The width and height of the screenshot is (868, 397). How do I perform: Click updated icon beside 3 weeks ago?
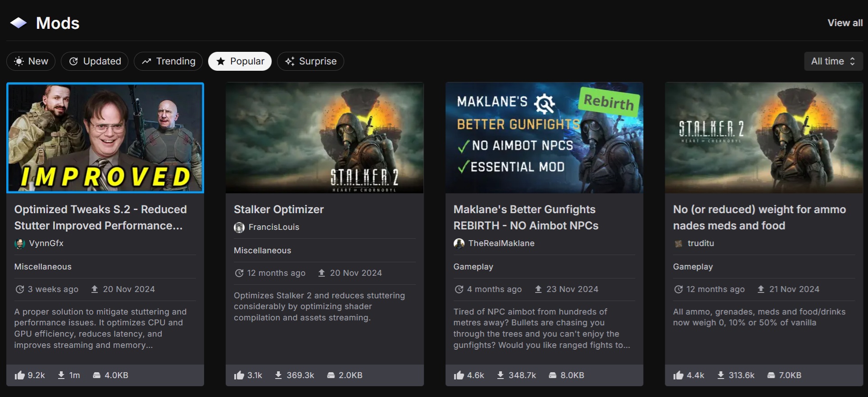[x=20, y=289]
